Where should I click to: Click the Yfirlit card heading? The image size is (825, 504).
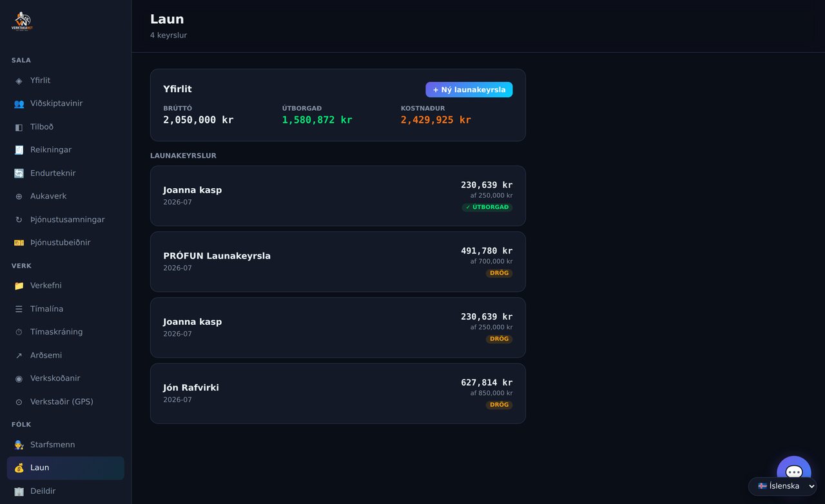coord(177,89)
